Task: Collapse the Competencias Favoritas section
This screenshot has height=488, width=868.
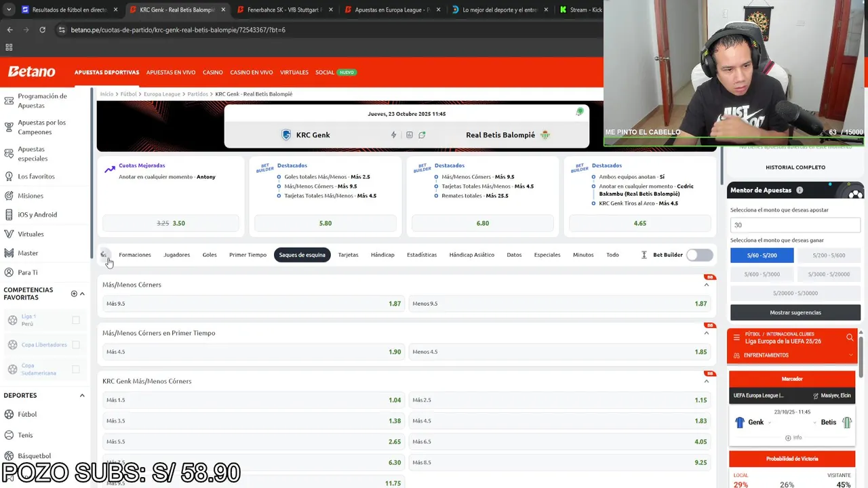Action: coord(82,293)
